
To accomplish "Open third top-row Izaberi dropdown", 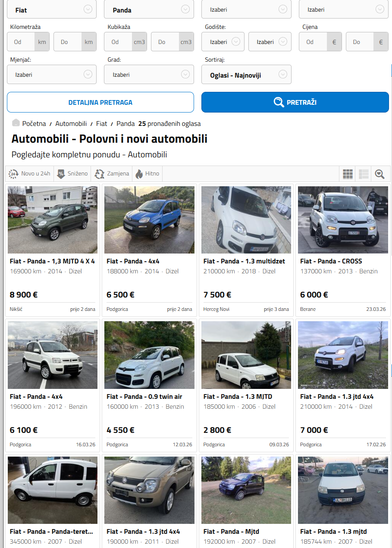I will (x=246, y=9).
